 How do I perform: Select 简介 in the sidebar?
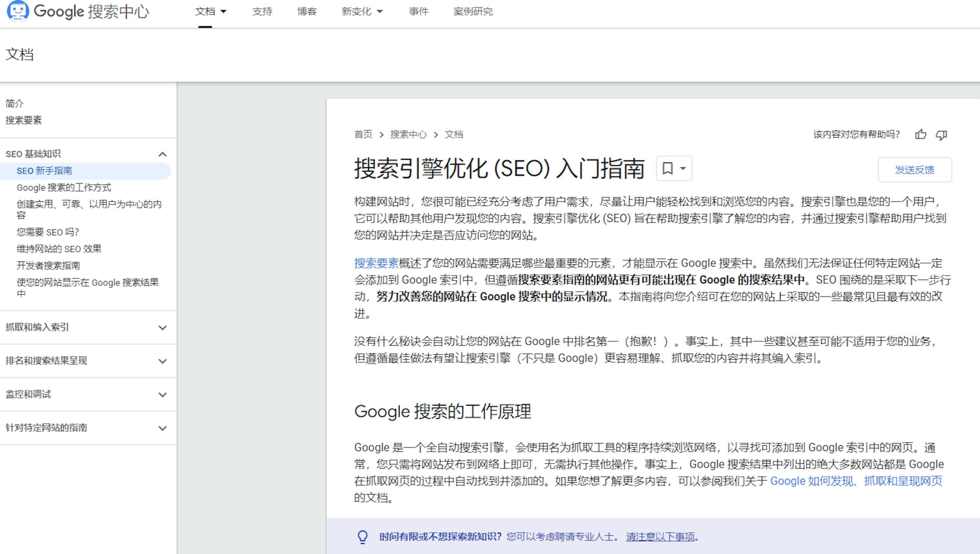point(15,103)
